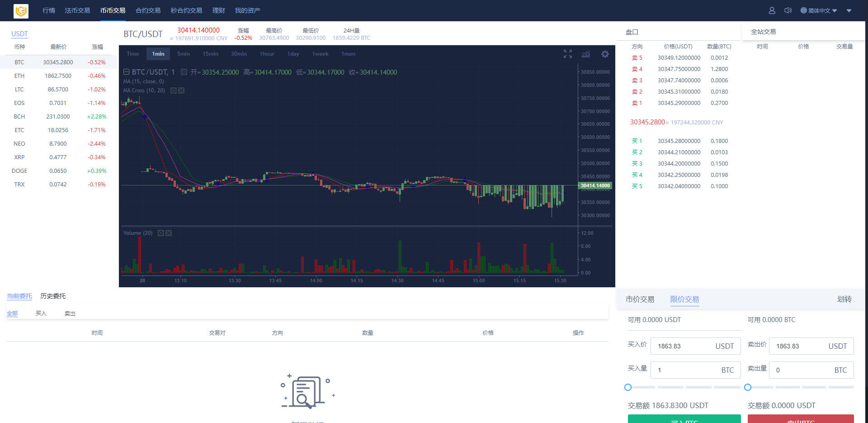Viewport: 868px width, 423px height.
Task: Select EOS row in market list
Action: tap(58, 103)
